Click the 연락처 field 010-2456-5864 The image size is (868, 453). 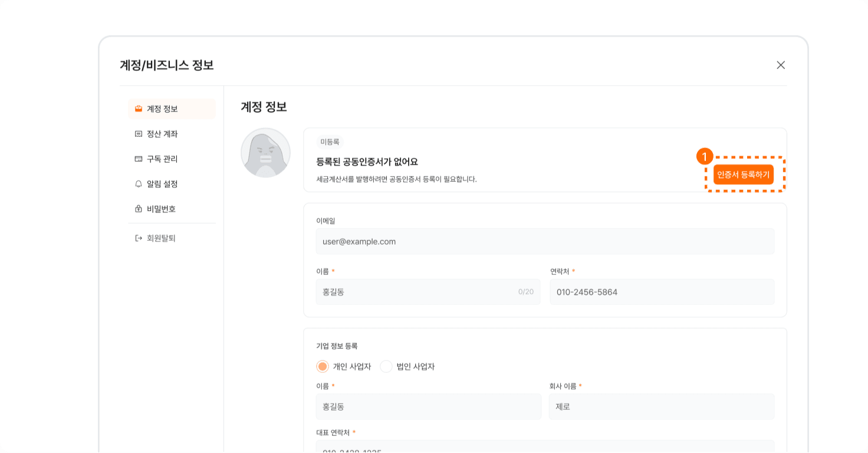tap(662, 292)
